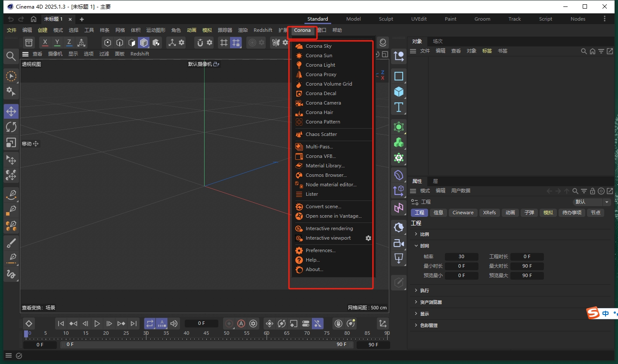The image size is (618, 364).
Task: Click the timeline playhead at frame 0
Action: [26, 333]
